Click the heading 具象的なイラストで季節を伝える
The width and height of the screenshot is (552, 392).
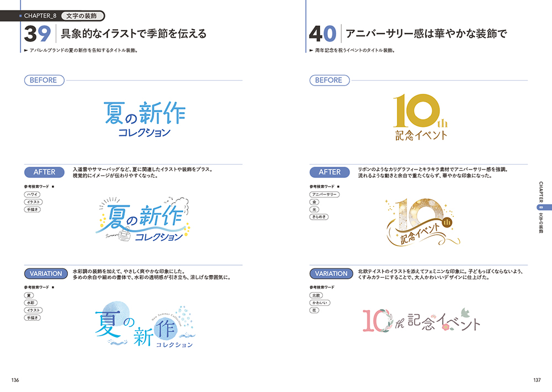click(134, 34)
